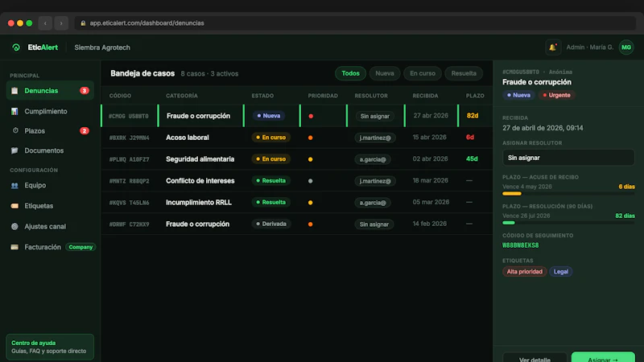Select the Incumplimiento RRLL case row
Image resolution: width=644 pixels, height=362 pixels.
click(296, 203)
